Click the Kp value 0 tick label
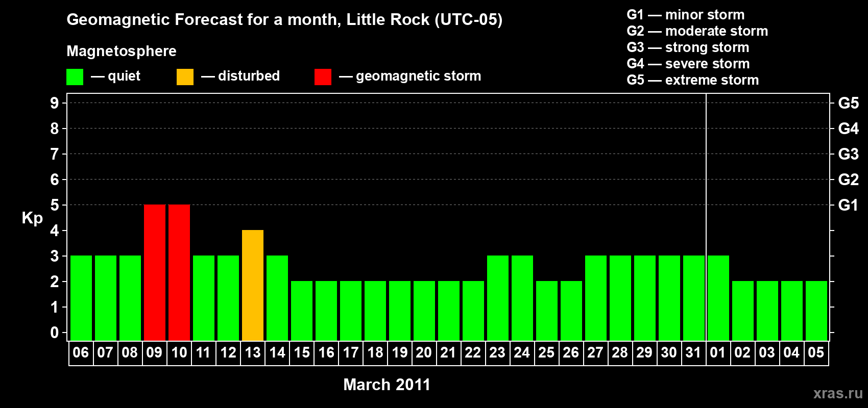Image resolution: width=868 pixels, height=408 pixels. (54, 333)
